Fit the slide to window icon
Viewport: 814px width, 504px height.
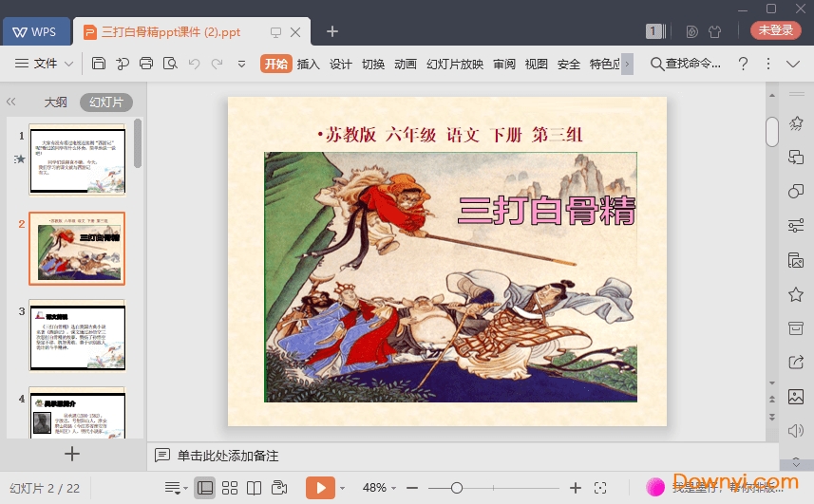pyautogui.click(x=600, y=488)
